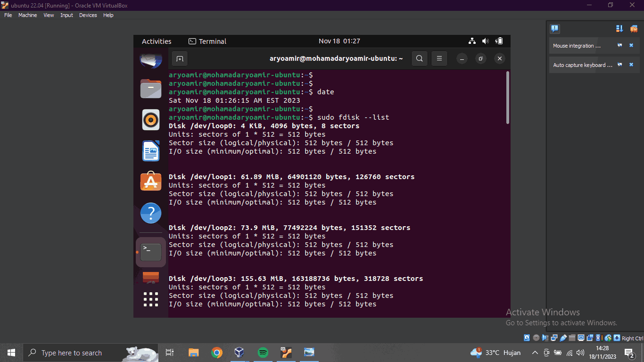The image size is (644, 362).
Task: Click the 'sudo fdisk --list' command text
Action: pos(353,117)
